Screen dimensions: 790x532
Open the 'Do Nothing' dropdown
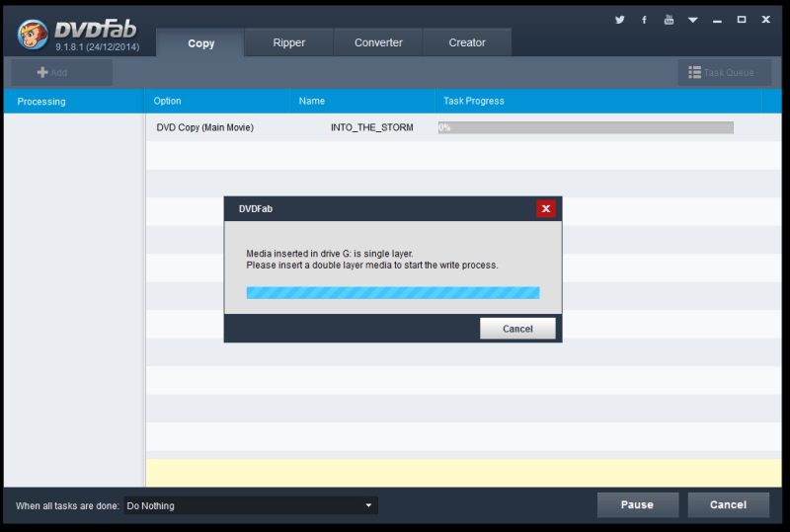251,505
